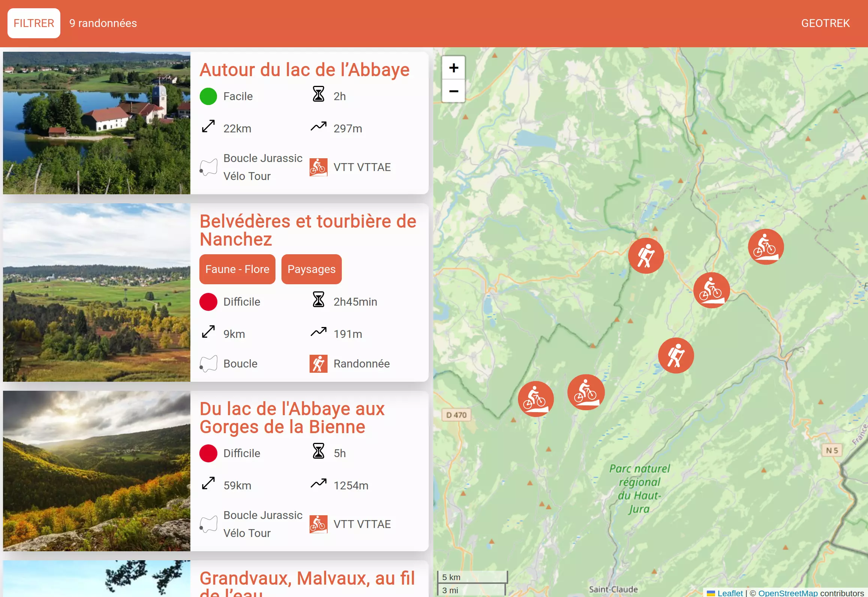The width and height of the screenshot is (868, 597).
Task: Click the '1254m' elevation value
Action: [x=351, y=486]
